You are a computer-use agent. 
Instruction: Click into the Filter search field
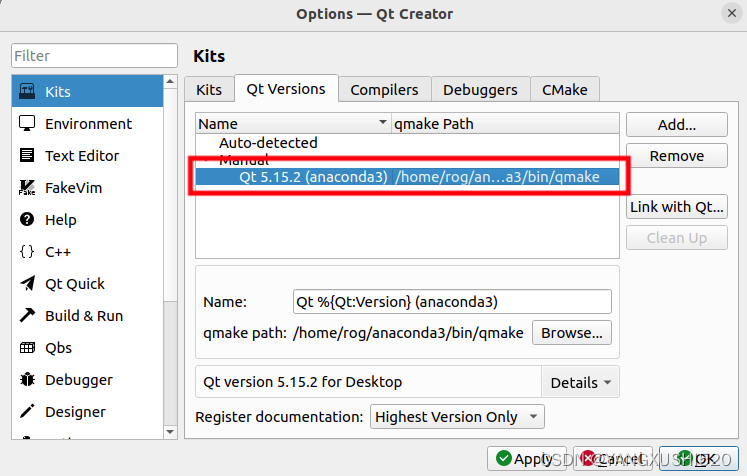94,56
